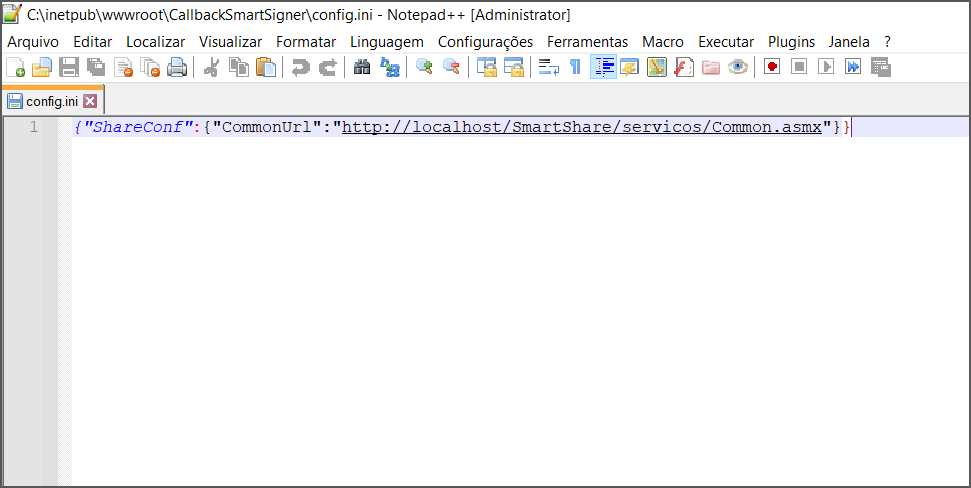
Task: Toggle word wrap in the toolbar
Action: [549, 67]
